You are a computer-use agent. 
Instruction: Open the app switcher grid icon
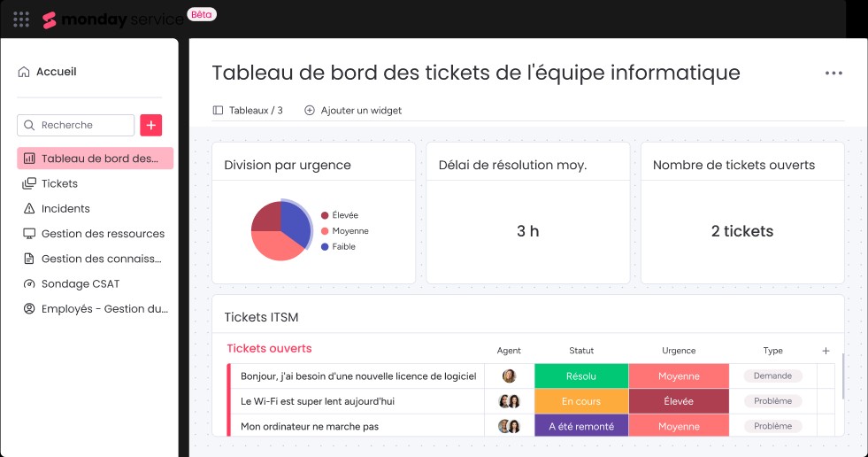coord(22,19)
